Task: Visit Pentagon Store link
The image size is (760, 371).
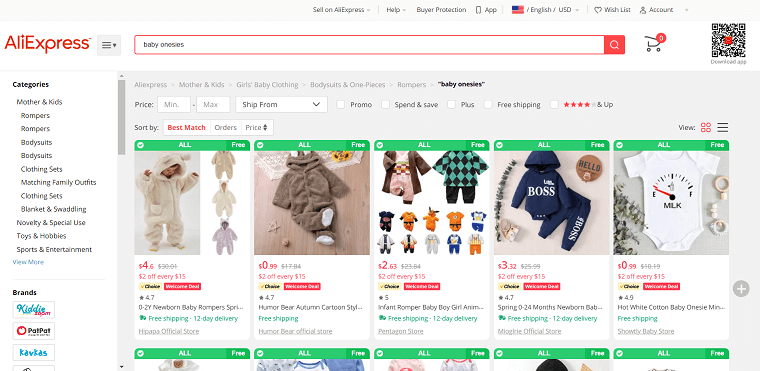Action: coord(400,331)
